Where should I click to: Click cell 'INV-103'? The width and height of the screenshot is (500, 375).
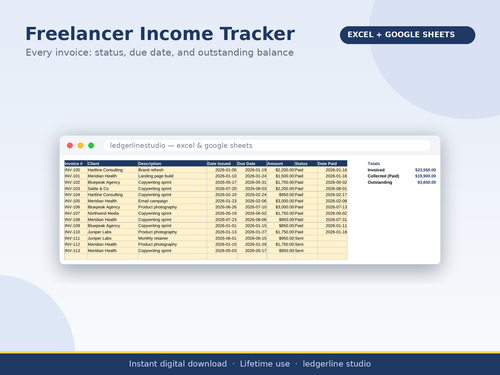click(x=76, y=188)
